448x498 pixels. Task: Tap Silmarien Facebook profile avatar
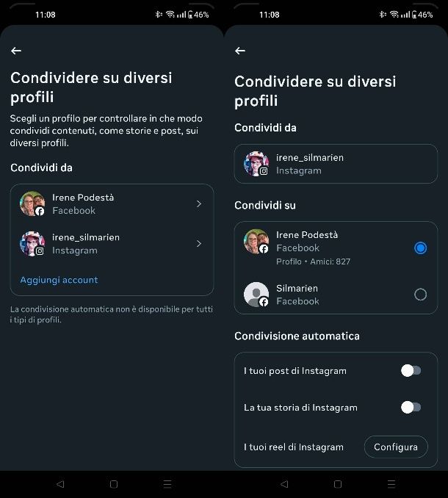[256, 295]
